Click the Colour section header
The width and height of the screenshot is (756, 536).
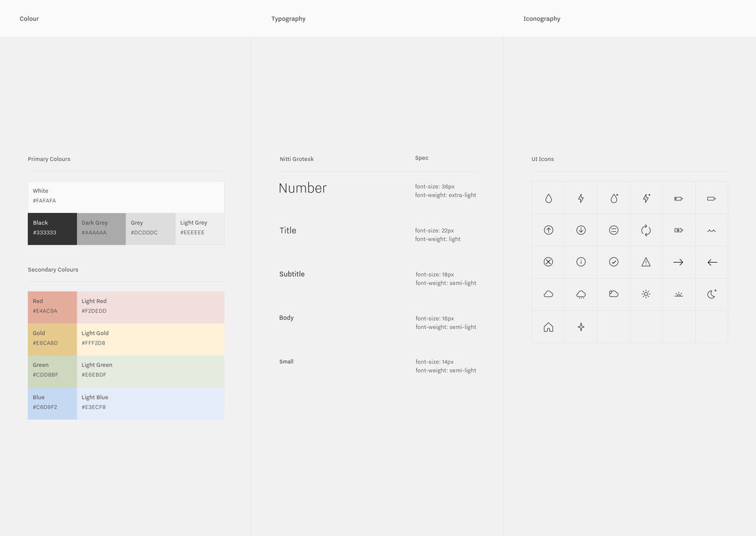(x=29, y=19)
